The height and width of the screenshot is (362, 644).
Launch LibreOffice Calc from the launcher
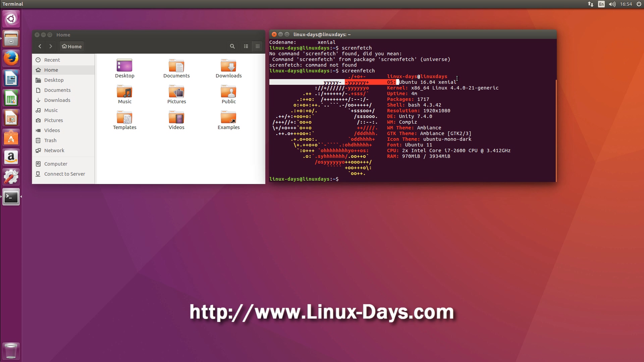pyautogui.click(x=11, y=98)
